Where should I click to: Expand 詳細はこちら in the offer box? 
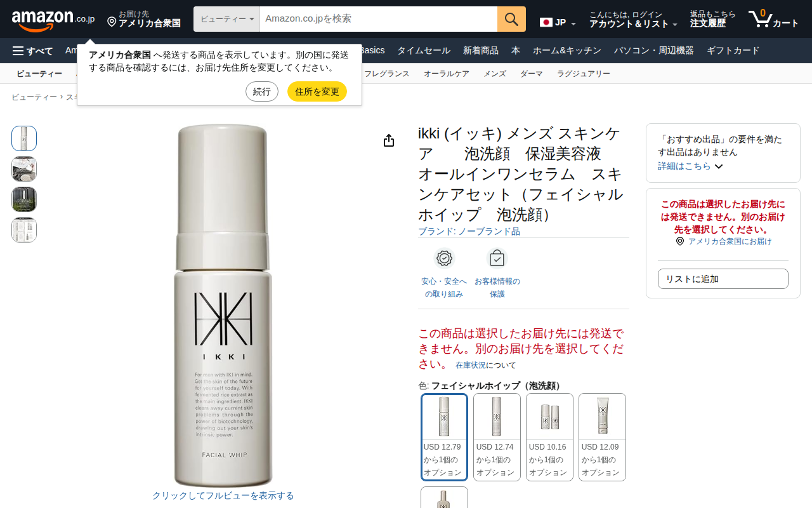(x=690, y=166)
